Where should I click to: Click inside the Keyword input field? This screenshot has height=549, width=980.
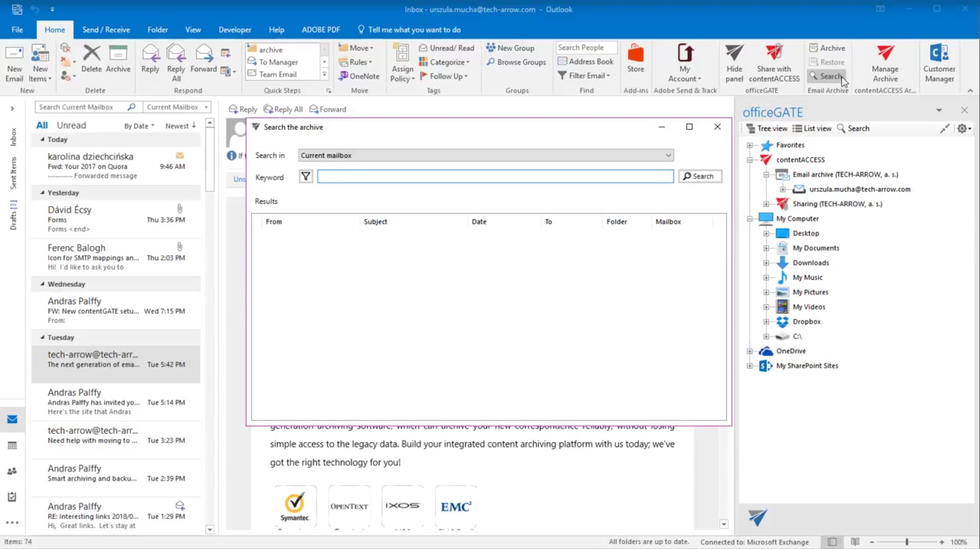pos(494,176)
